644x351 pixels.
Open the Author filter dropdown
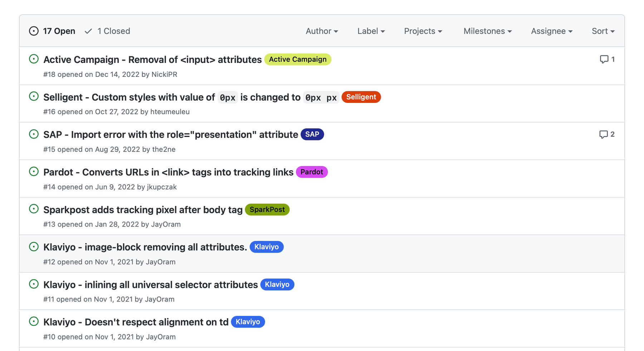tap(321, 31)
